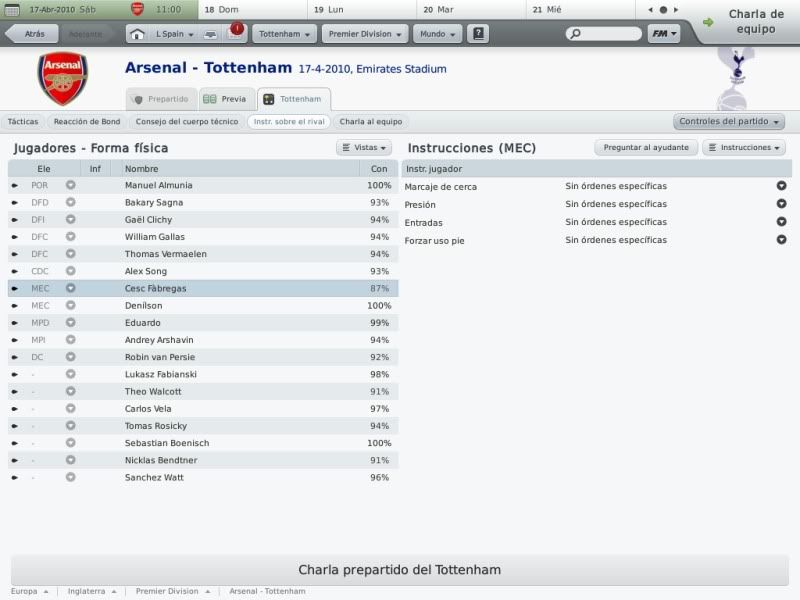Screen dimensions: 800x600
Task: Open the Presión options dropdown
Action: 781,204
